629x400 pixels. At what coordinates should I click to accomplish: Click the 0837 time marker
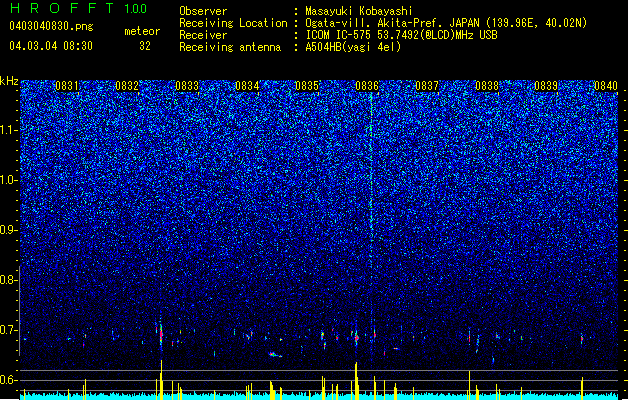pos(427,86)
